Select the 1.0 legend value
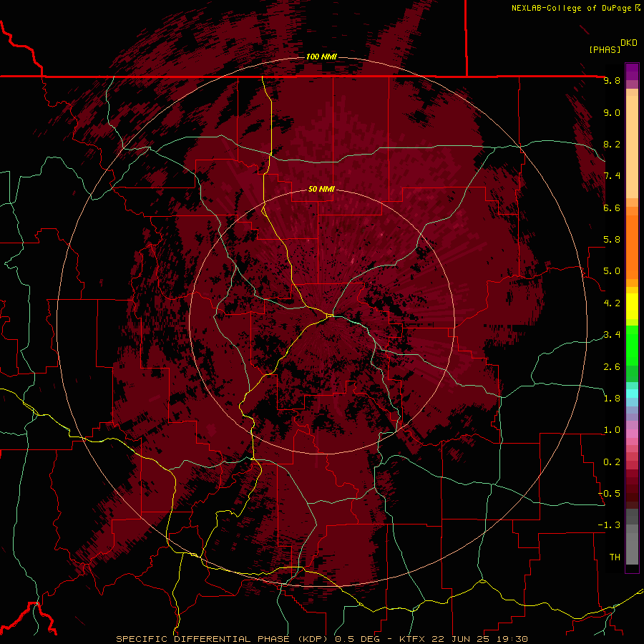Image resolution: width=644 pixels, height=644 pixels. (612, 430)
